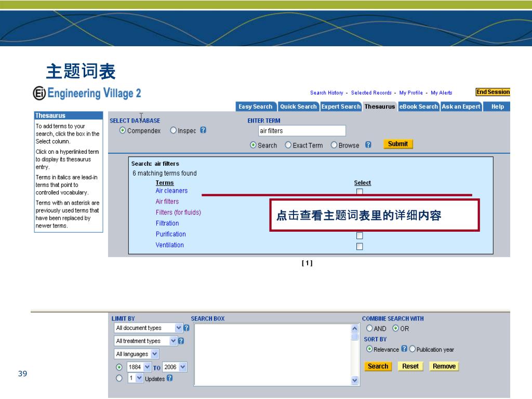
Task: Switch to the Thesaurus tab
Action: click(380, 107)
